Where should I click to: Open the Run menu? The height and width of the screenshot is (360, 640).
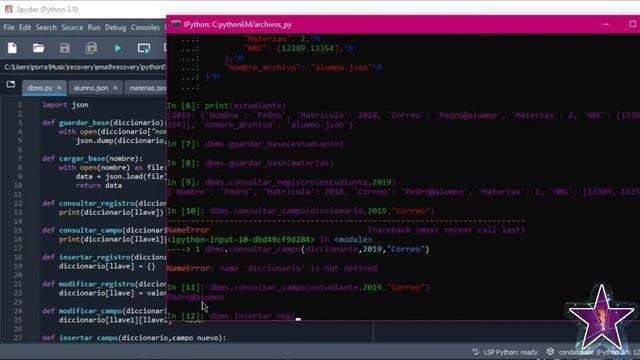click(94, 27)
